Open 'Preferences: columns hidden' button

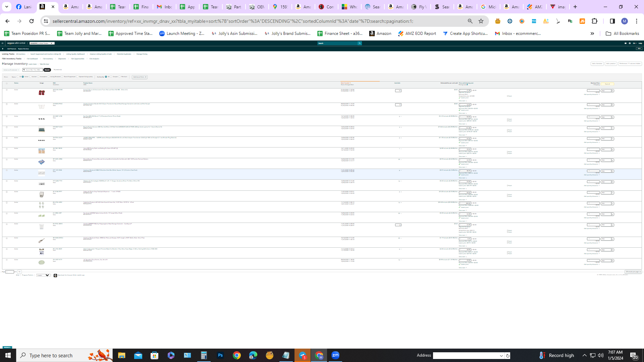pos(630,64)
